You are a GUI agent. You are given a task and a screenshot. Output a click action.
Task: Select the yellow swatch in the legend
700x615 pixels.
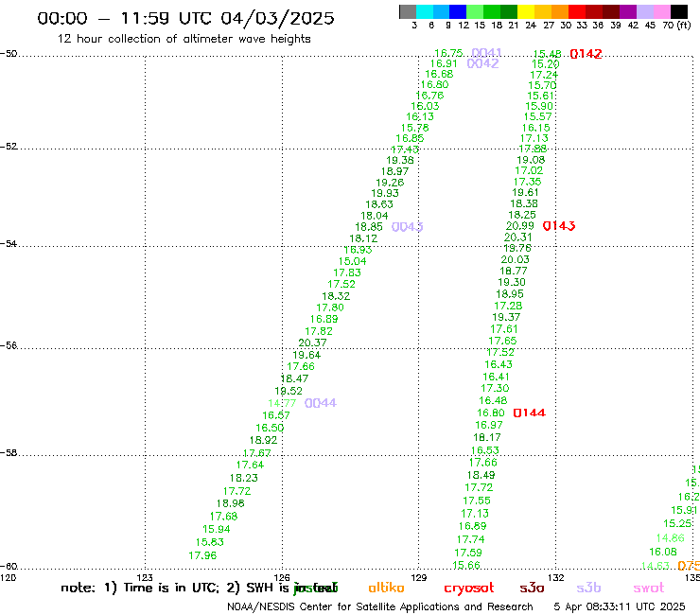click(526, 11)
